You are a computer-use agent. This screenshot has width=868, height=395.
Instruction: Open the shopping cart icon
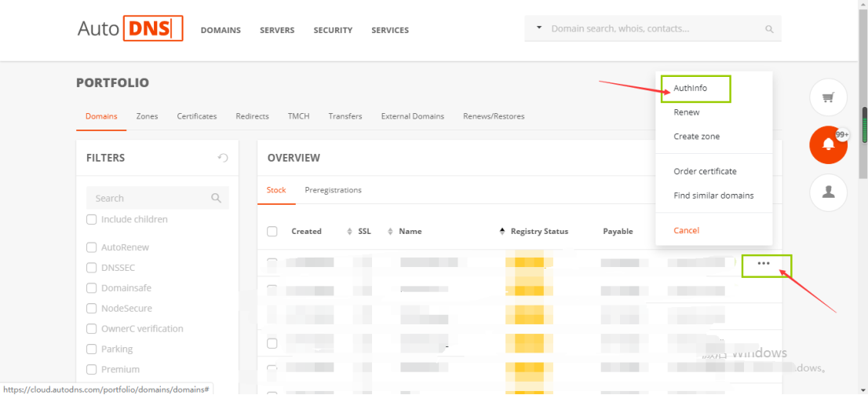pyautogui.click(x=828, y=98)
